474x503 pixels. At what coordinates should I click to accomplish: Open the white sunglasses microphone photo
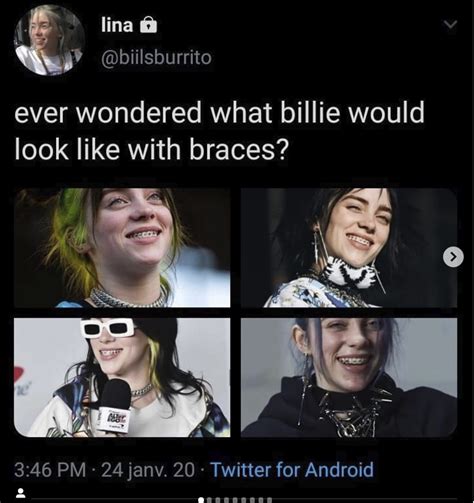coord(122,377)
